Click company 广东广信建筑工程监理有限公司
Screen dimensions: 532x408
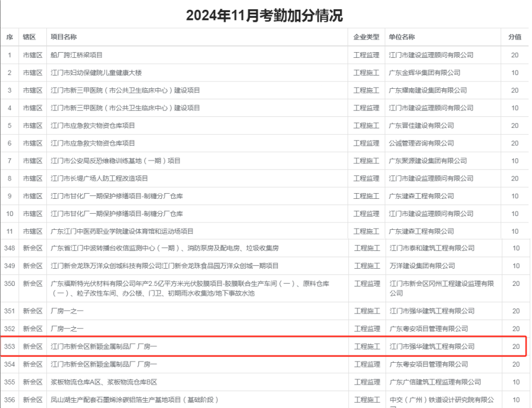click(435, 382)
